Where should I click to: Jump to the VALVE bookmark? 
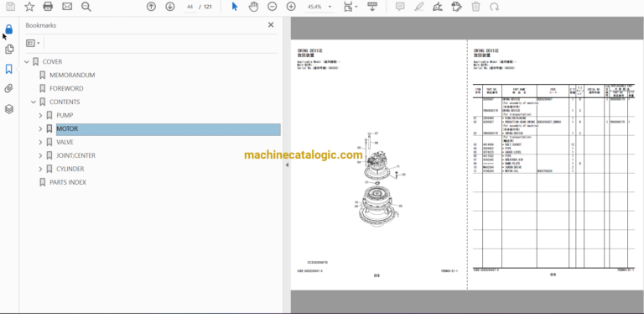tap(65, 142)
